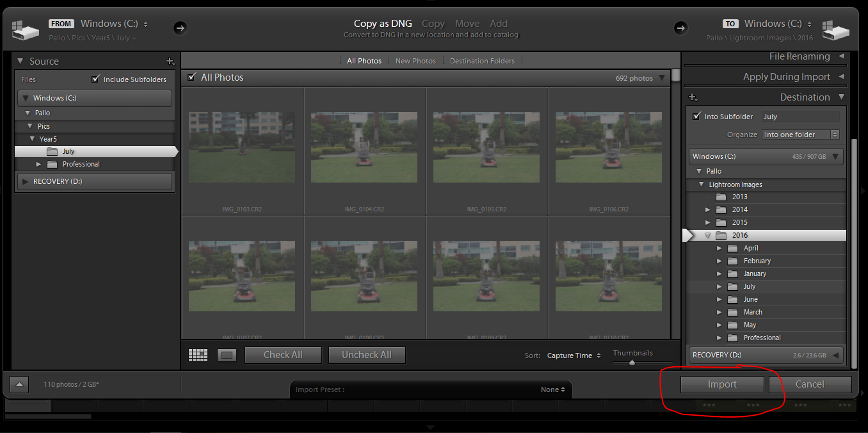Switch to grid view icon
The height and width of the screenshot is (433, 868).
198,355
